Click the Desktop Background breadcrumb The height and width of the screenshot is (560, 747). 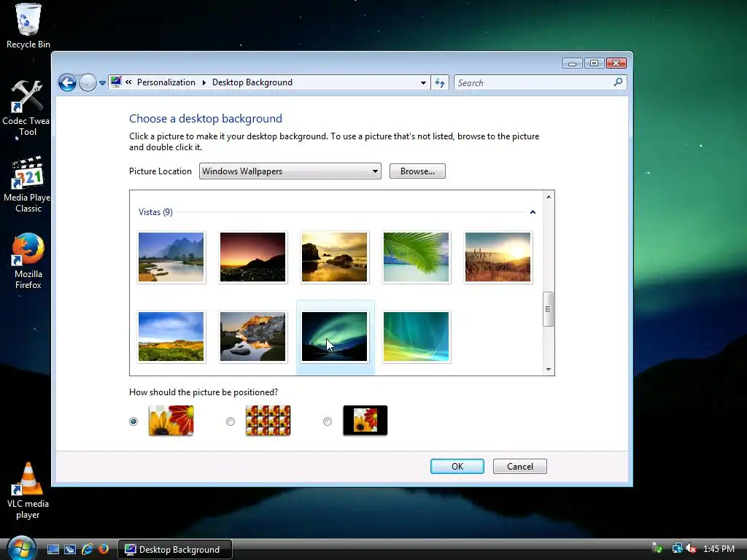(252, 82)
